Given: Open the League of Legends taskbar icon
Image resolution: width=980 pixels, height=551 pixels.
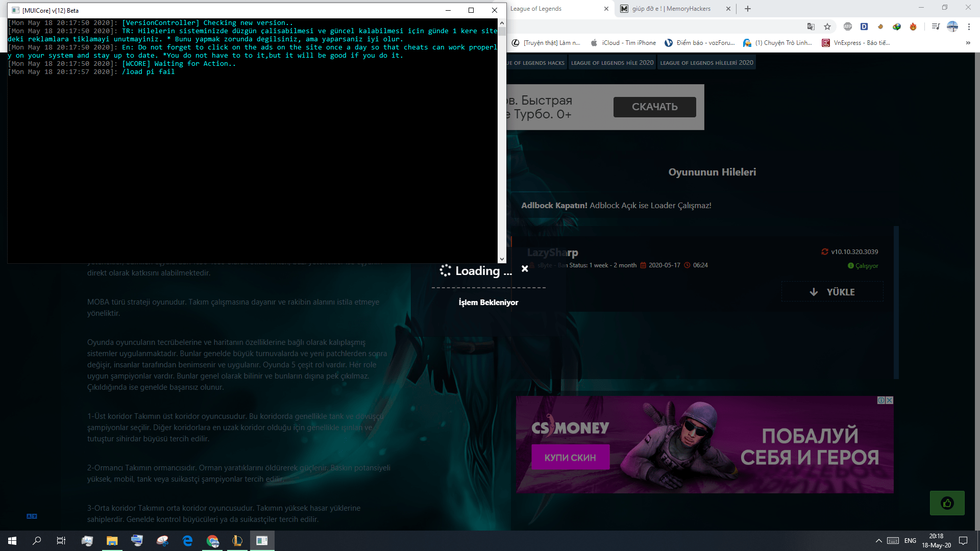Looking at the screenshot, I should coord(237,541).
